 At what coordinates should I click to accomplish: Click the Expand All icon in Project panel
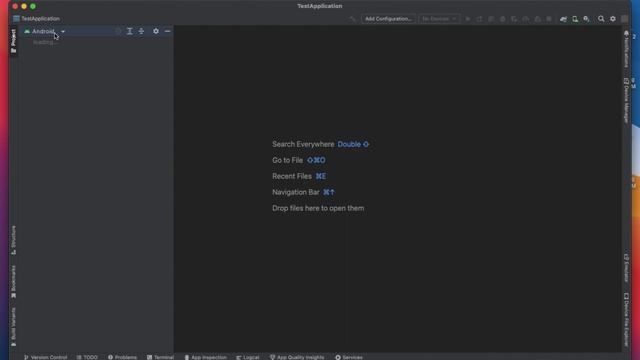pos(129,31)
